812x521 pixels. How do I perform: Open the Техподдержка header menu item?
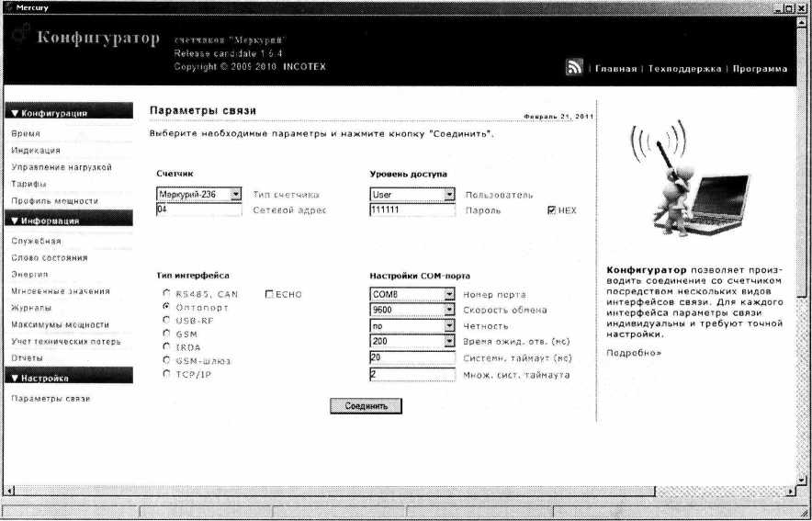(x=684, y=69)
